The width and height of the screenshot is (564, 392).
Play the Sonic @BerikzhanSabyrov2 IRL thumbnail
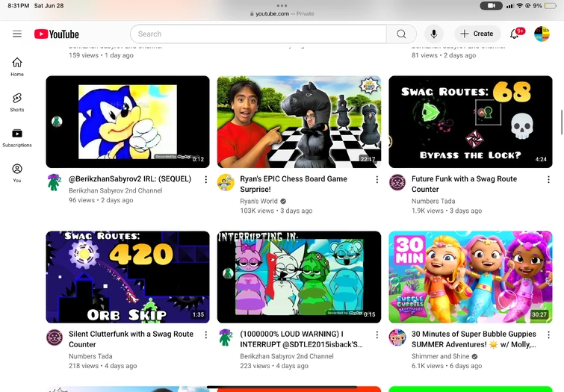click(x=128, y=122)
